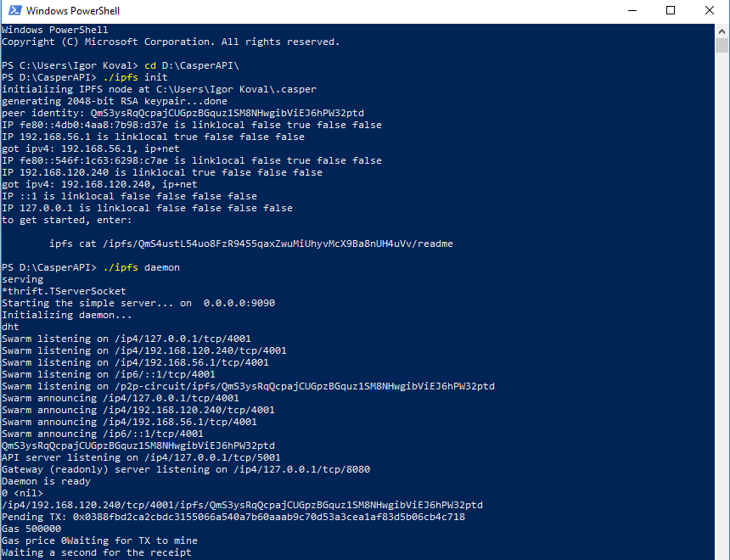Maximize the Windows PowerShell window
Image resolution: width=730 pixels, height=560 pixels.
tap(671, 11)
